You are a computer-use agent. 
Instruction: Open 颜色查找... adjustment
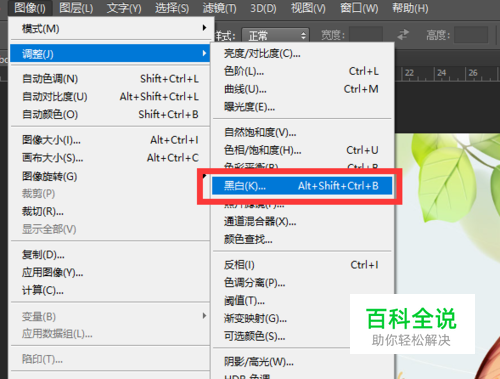pyautogui.click(x=302, y=239)
